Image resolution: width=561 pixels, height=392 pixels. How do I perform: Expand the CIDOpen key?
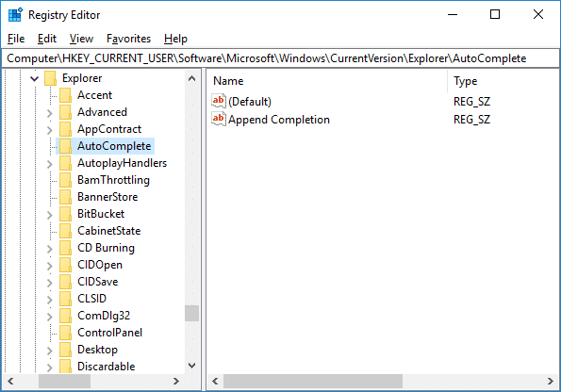point(49,266)
